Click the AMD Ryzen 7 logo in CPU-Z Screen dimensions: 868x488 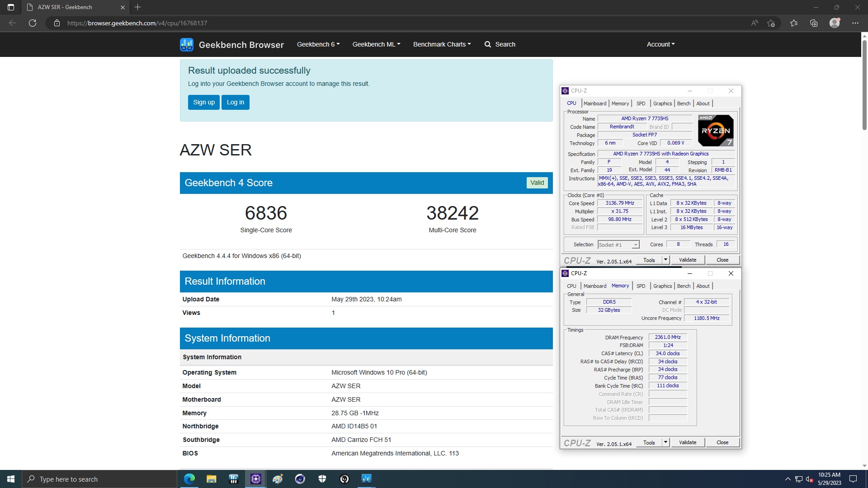coord(716,130)
